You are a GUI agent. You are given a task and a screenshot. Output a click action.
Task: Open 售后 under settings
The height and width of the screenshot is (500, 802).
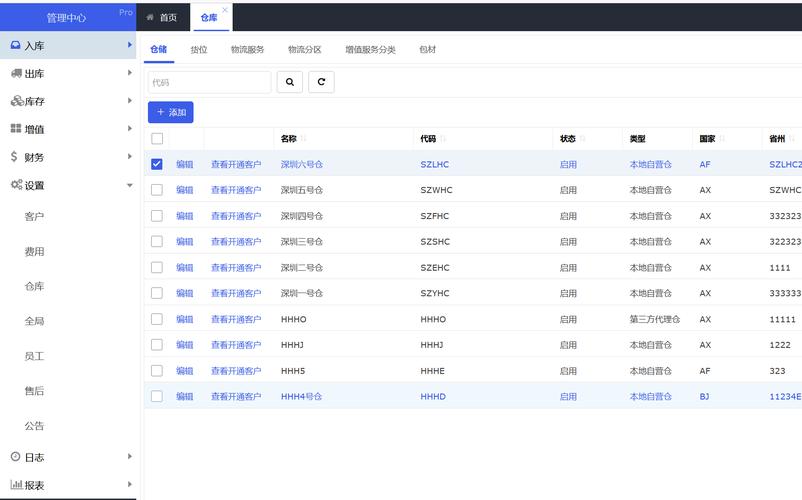click(x=34, y=391)
